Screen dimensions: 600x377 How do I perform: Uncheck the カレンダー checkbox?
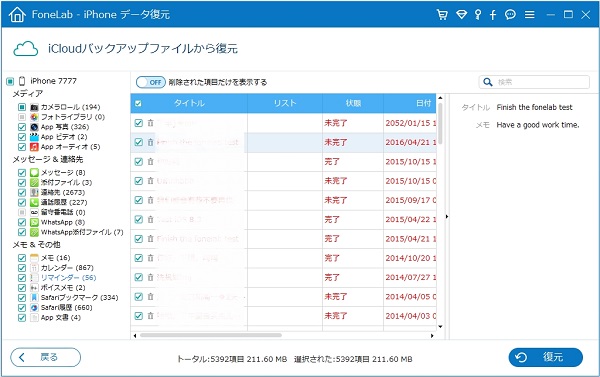click(x=22, y=268)
